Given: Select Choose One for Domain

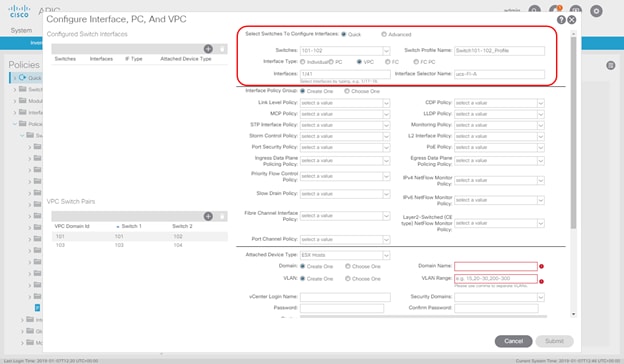Looking at the screenshot, I should point(347,266).
